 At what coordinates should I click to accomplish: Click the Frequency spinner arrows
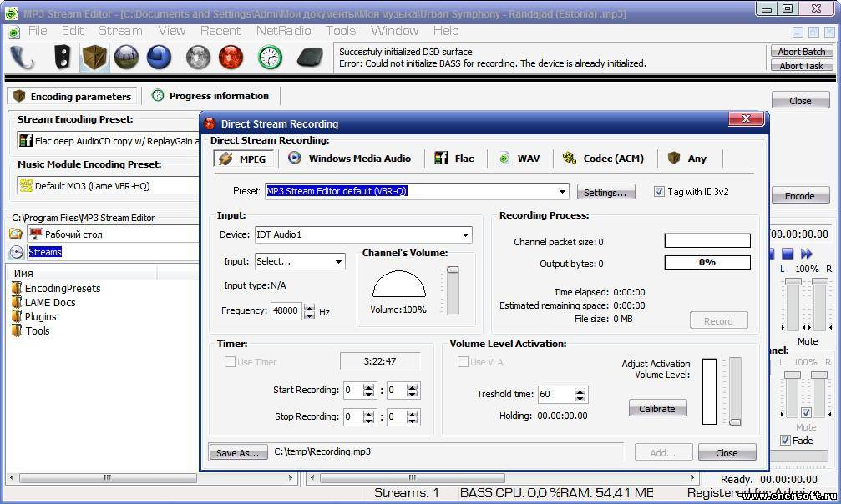(x=310, y=311)
